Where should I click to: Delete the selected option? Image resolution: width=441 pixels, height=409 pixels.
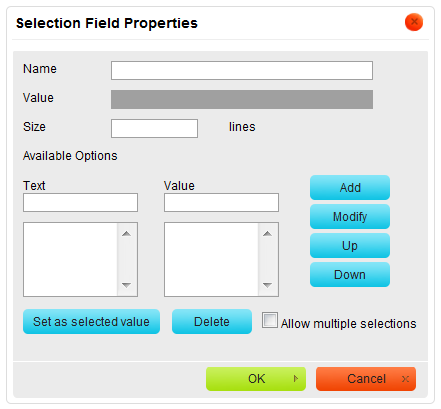212,322
